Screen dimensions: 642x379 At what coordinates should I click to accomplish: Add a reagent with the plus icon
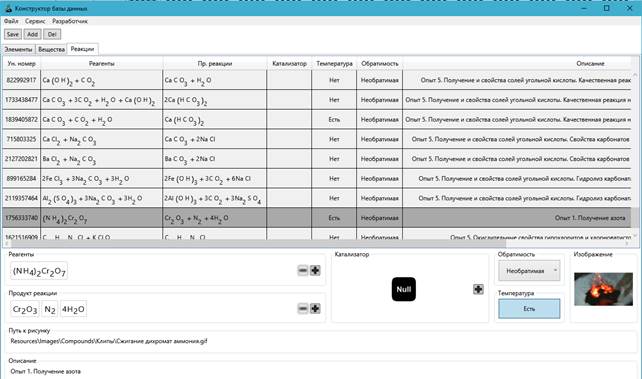click(315, 271)
